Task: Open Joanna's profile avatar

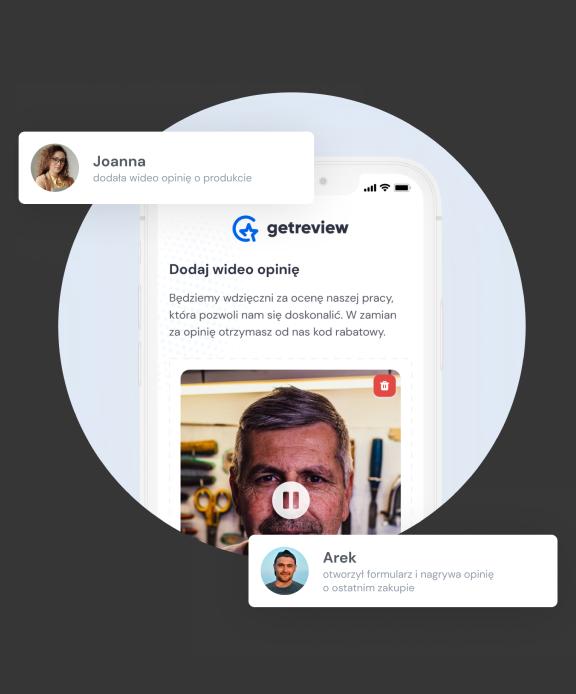Action: (55, 168)
